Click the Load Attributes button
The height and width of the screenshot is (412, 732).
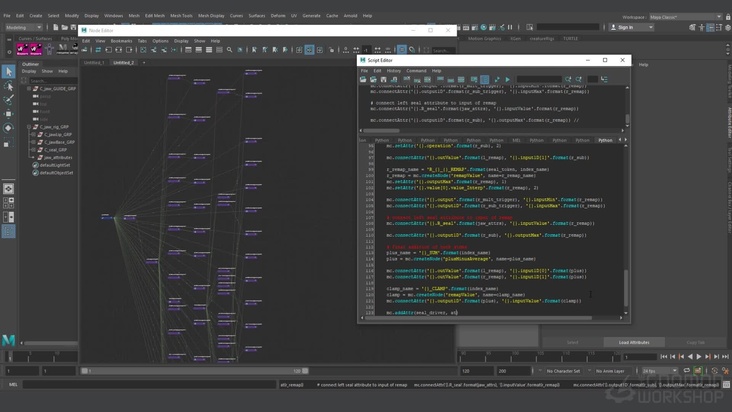coord(633,342)
